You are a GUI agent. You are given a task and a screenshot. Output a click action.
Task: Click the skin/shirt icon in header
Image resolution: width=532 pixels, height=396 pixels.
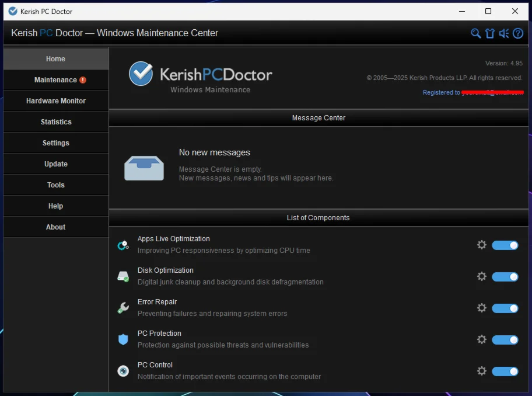[490, 33]
